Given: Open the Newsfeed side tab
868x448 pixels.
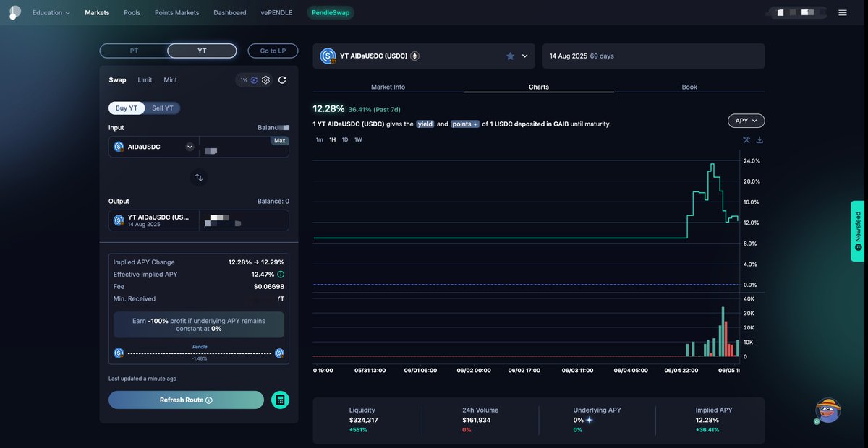Looking at the screenshot, I should coord(858,231).
